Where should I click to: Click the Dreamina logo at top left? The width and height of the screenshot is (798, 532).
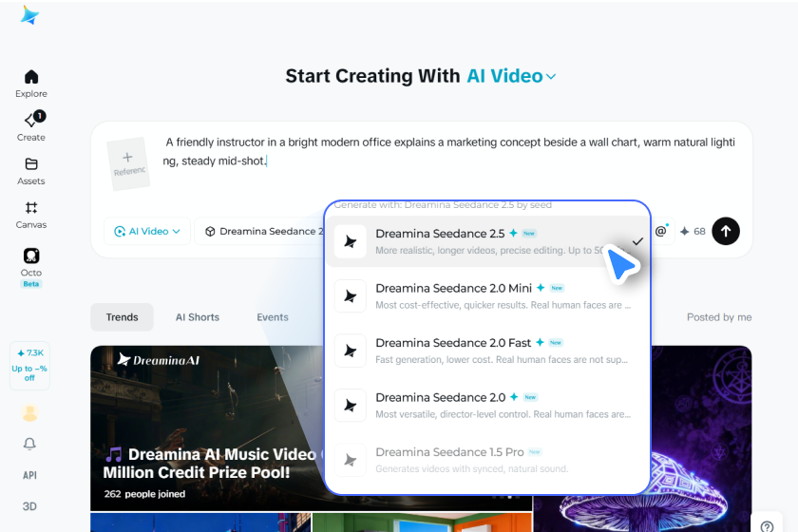click(x=29, y=15)
